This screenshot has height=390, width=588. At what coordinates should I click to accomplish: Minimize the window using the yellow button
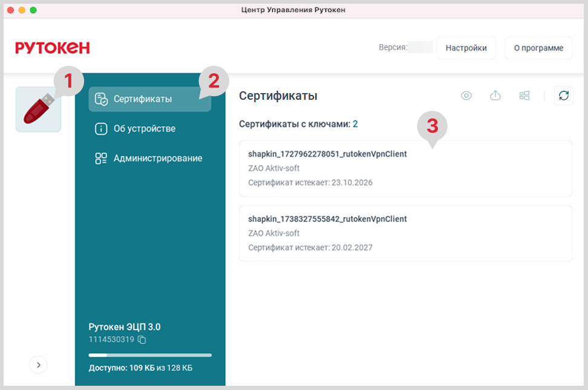coord(22,10)
